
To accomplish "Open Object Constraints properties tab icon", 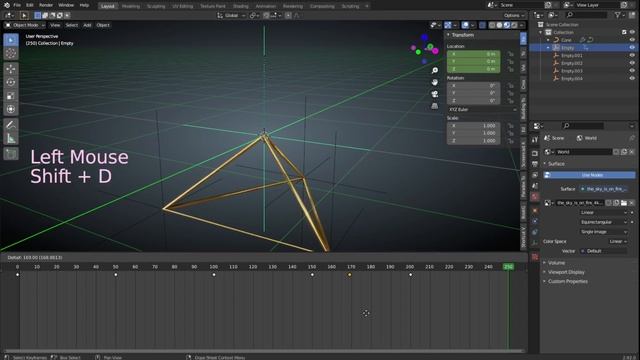I will (535, 232).
